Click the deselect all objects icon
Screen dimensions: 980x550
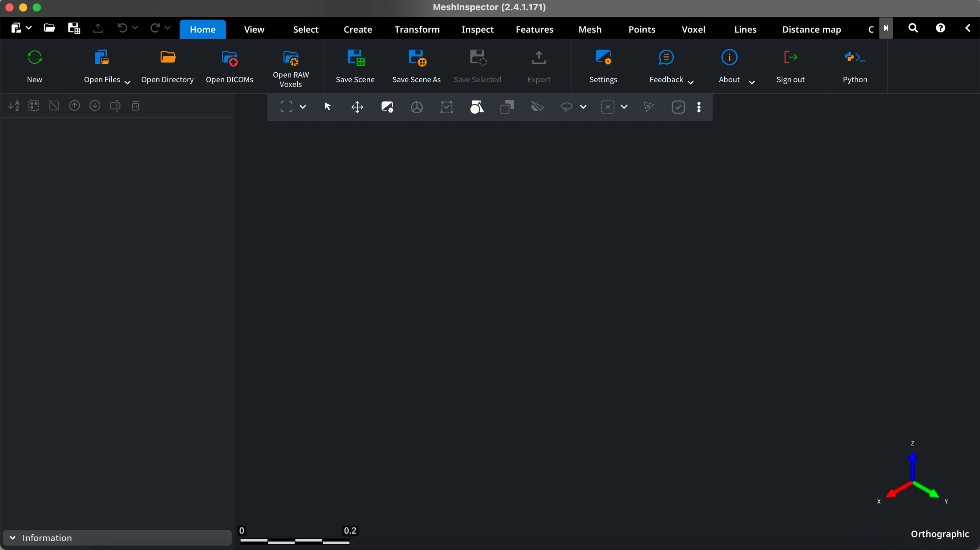click(x=54, y=106)
